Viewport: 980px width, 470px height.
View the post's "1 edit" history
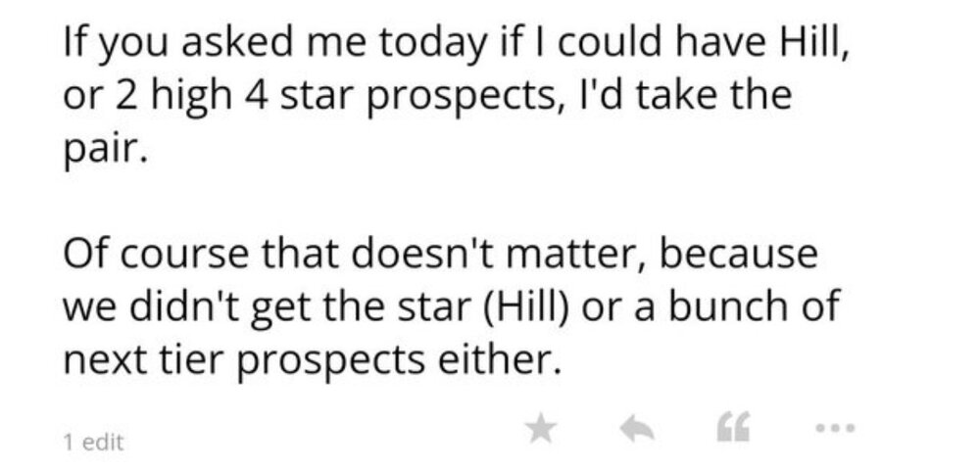point(93,443)
